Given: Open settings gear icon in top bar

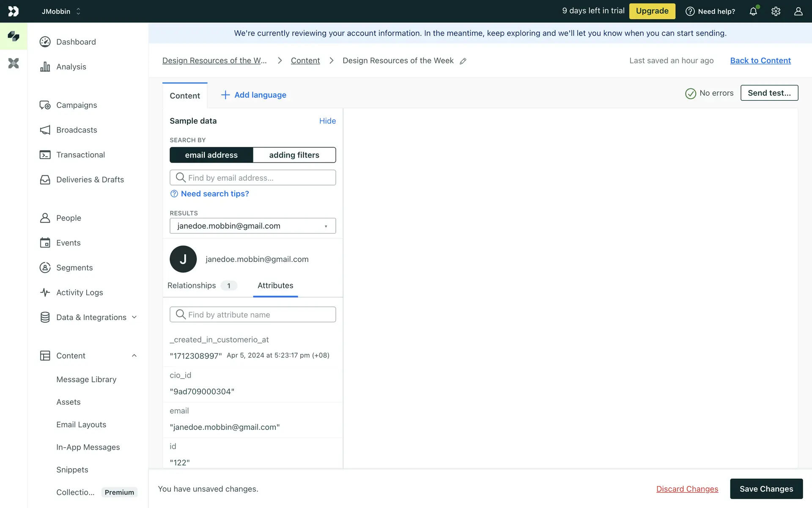Looking at the screenshot, I should click(776, 11).
